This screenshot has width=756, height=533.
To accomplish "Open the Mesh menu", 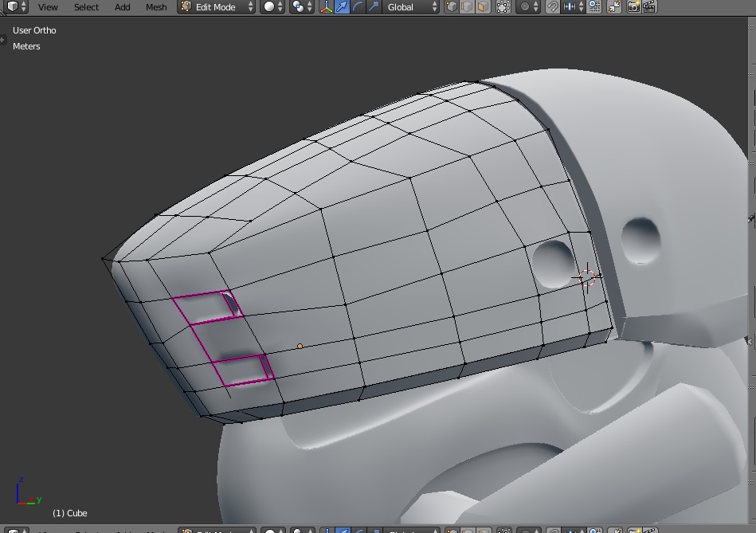I will 155,7.
